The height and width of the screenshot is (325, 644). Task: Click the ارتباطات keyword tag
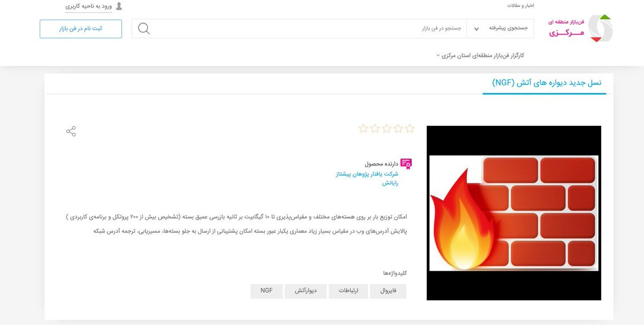348,291
